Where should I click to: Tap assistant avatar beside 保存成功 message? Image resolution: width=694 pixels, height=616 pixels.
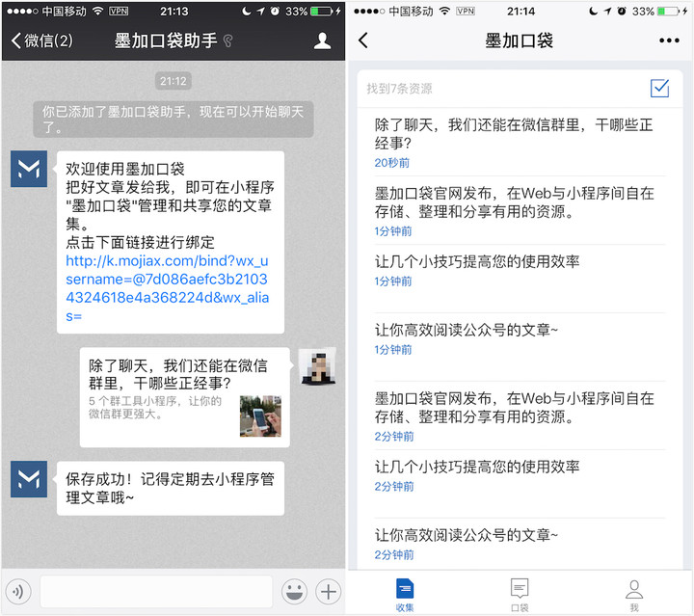pos(29,479)
